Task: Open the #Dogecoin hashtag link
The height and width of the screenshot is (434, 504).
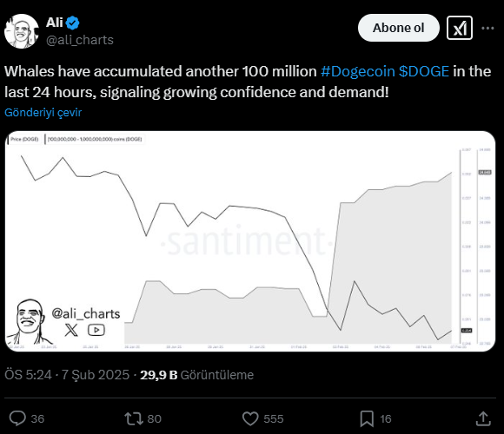Action: tap(358, 71)
